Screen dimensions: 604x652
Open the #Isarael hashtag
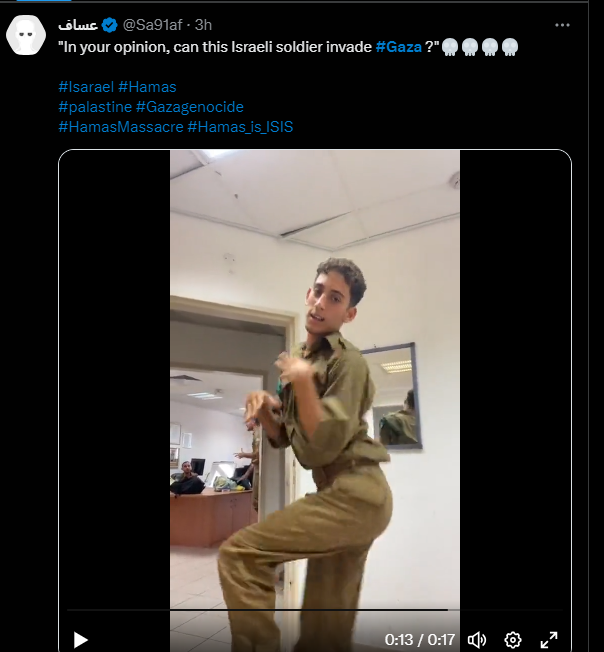click(x=86, y=87)
